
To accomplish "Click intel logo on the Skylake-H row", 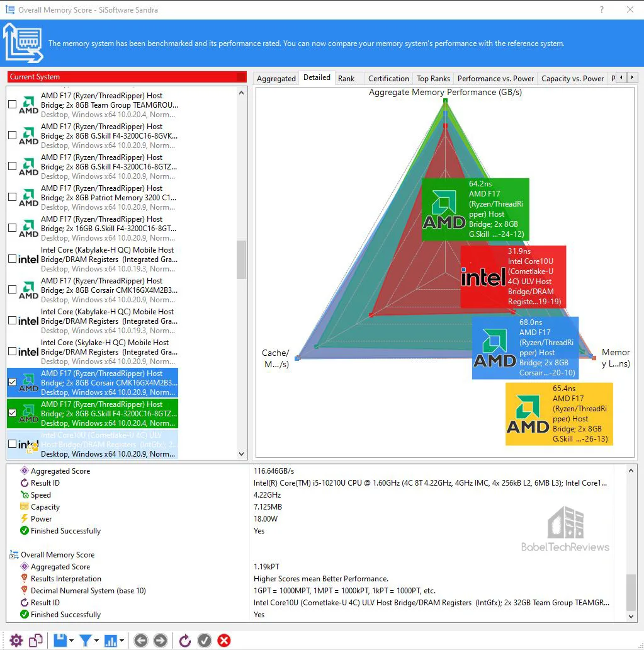I will [28, 352].
